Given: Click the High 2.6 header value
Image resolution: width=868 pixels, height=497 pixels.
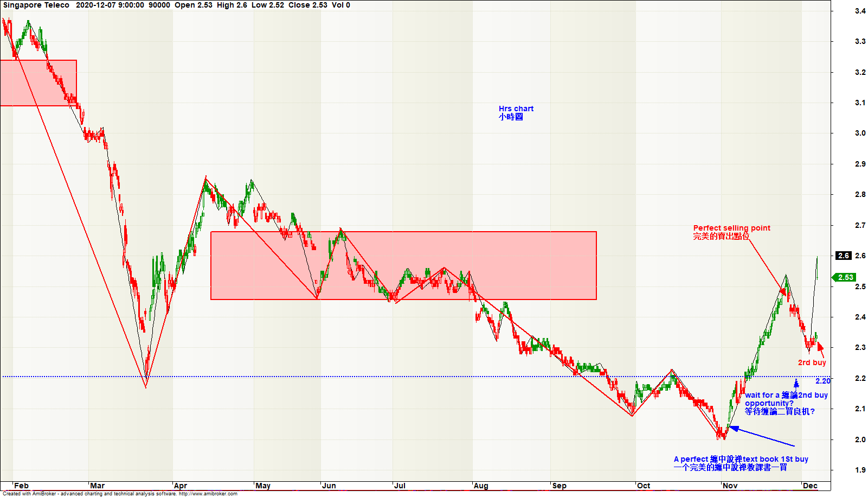Looking at the screenshot, I should [232, 5].
